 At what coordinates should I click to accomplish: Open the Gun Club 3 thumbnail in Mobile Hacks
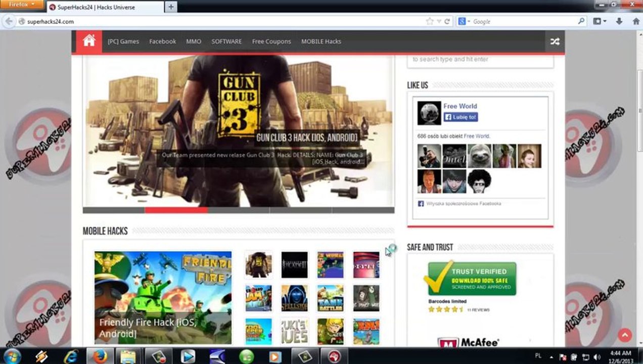click(258, 265)
